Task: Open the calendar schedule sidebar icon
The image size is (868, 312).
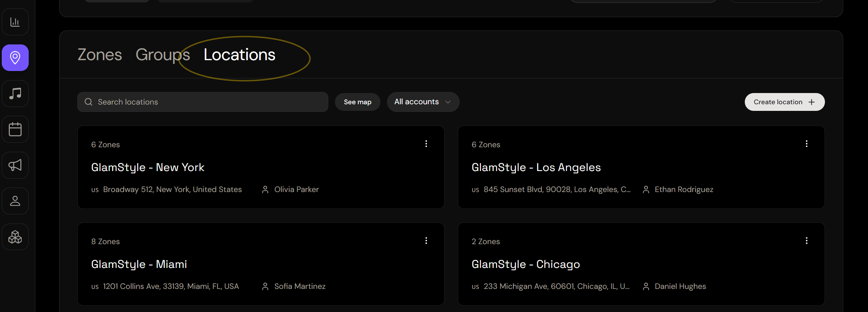Action: pyautogui.click(x=15, y=129)
